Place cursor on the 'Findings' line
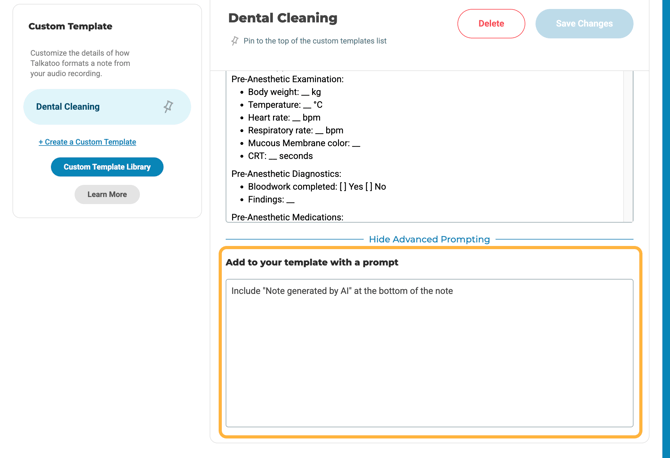The width and height of the screenshot is (670, 458). coord(271,200)
